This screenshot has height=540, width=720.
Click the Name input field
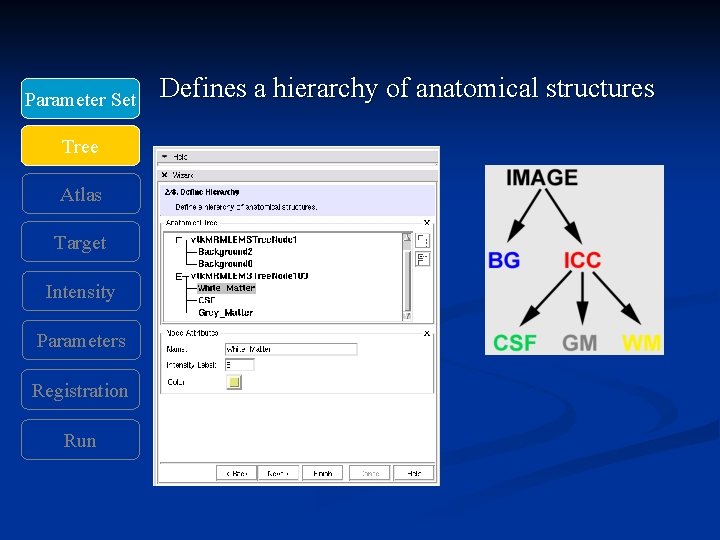(291, 349)
